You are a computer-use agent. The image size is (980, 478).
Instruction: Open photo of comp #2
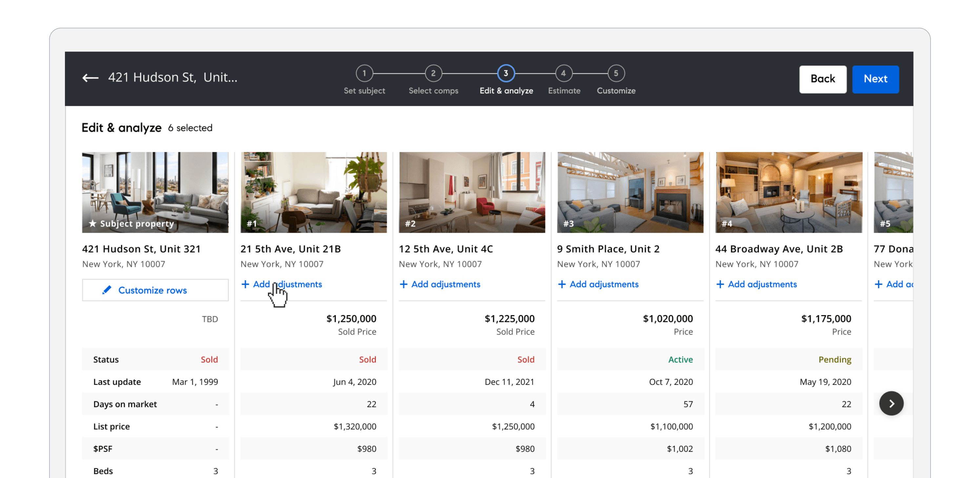472,192
